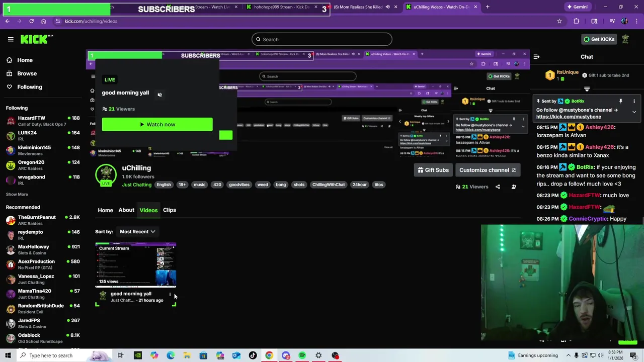644x362 pixels.
Task: Open Chrome home page button
Action: coord(43,21)
